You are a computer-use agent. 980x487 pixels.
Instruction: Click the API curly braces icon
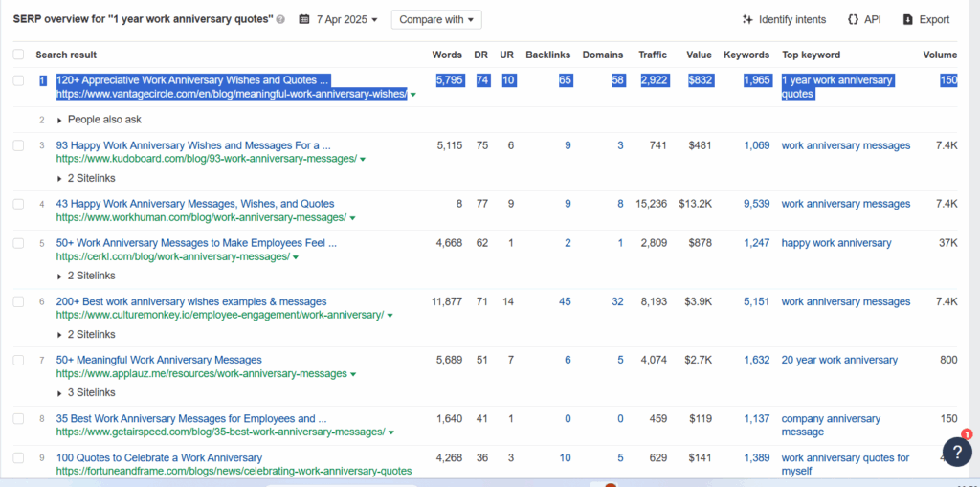point(853,19)
